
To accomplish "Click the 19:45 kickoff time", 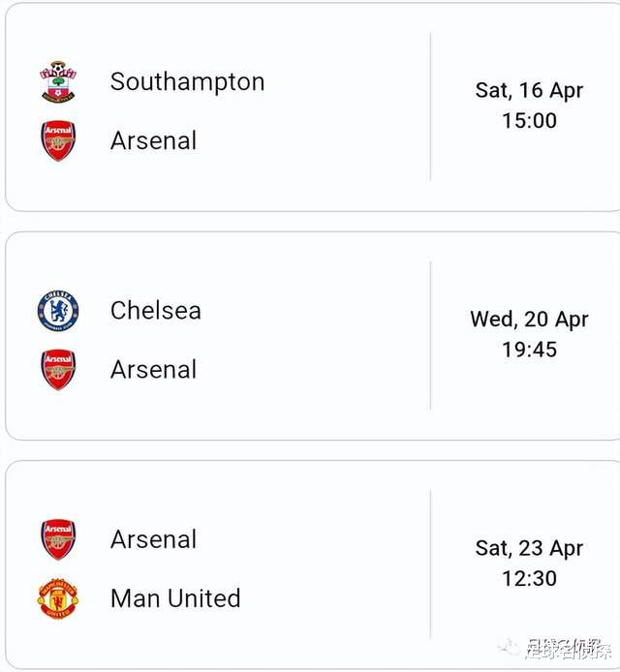I will 530,350.
